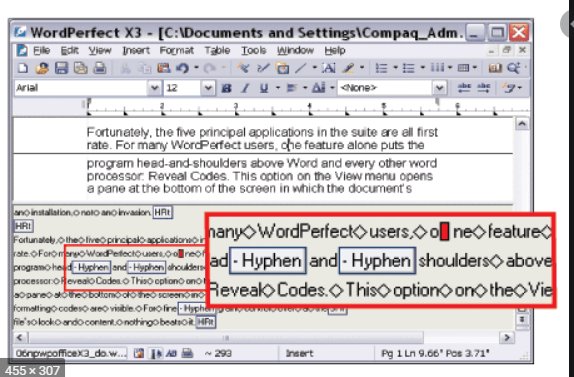Image resolution: width=574 pixels, height=377 pixels.
Task: Expand the <None> style dropdown
Action: click(x=439, y=88)
